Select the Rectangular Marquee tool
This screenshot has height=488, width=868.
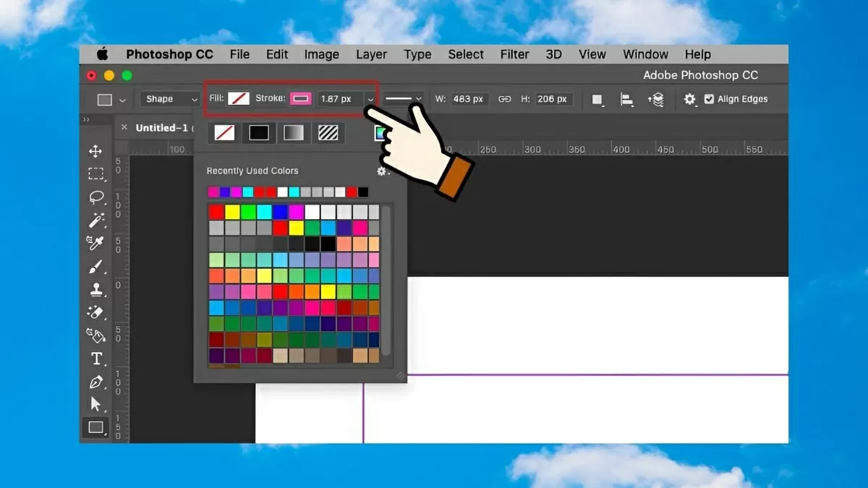[95, 174]
